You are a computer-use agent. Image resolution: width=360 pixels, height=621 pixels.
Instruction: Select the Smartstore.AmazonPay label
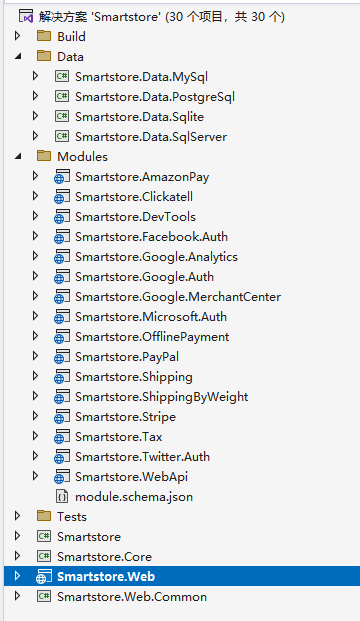[x=142, y=177]
